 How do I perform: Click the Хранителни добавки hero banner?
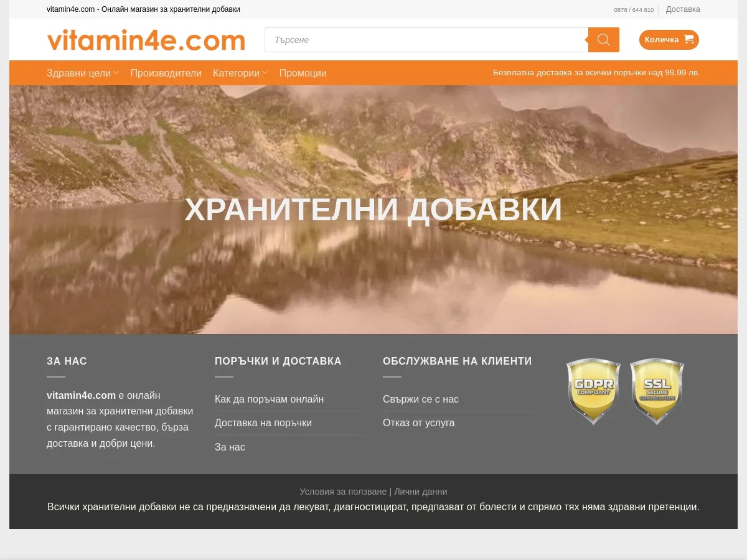tap(374, 210)
